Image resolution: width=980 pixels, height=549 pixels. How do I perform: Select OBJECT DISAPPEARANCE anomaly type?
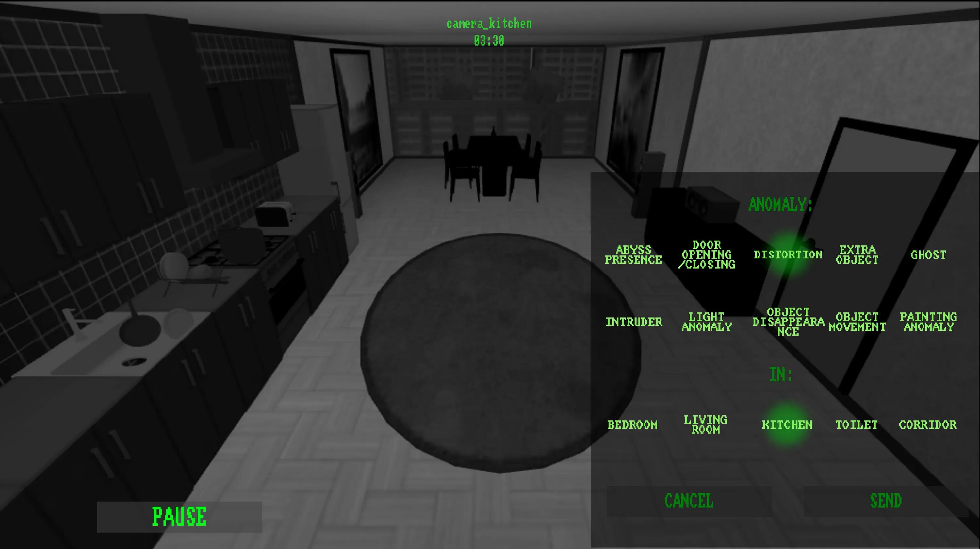[x=786, y=322]
